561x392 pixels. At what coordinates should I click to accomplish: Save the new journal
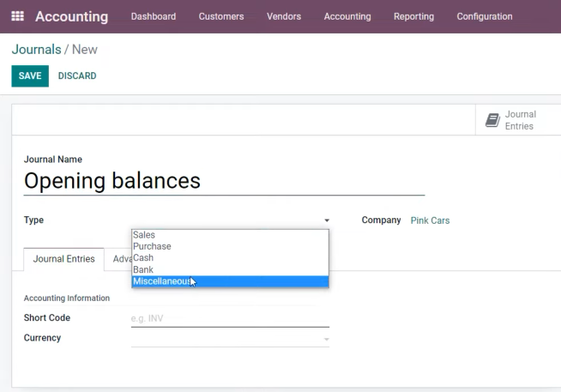(30, 75)
